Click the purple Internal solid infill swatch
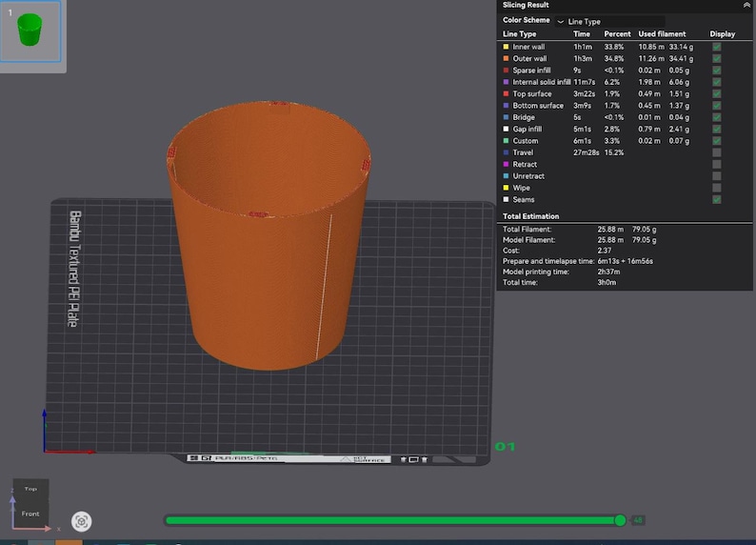The width and height of the screenshot is (756, 545). coord(506,82)
